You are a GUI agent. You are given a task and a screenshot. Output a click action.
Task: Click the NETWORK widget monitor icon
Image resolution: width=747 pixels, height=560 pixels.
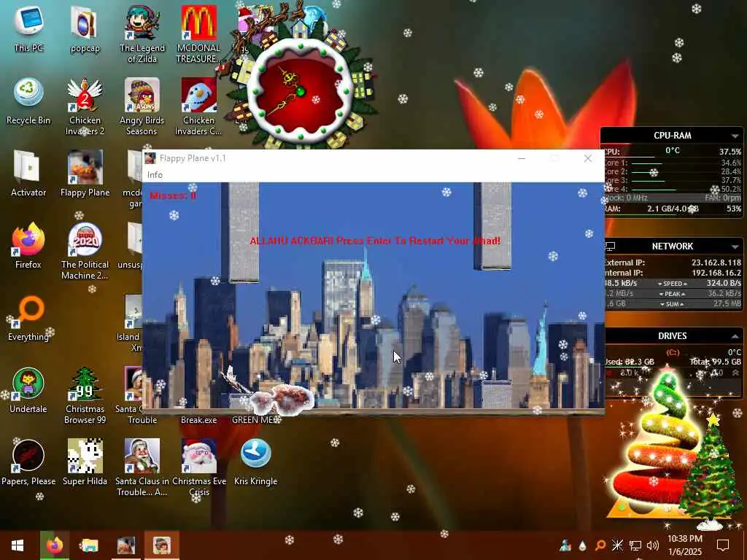pyautogui.click(x=610, y=246)
